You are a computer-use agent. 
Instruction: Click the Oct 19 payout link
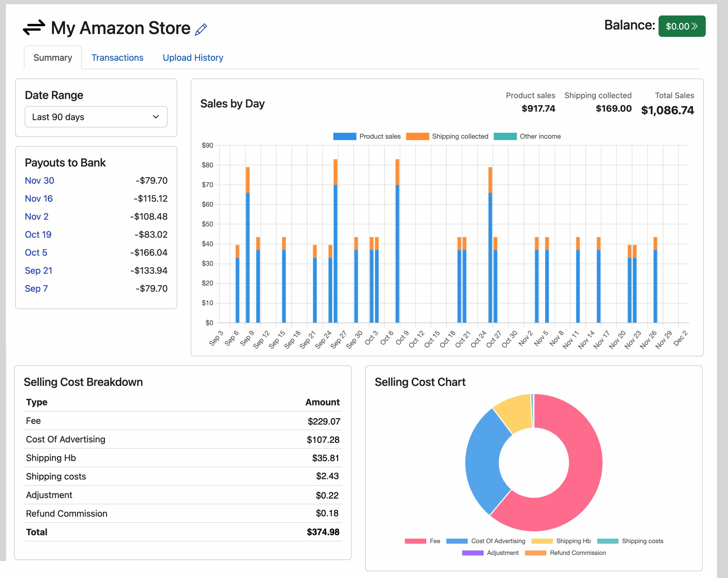coord(38,234)
